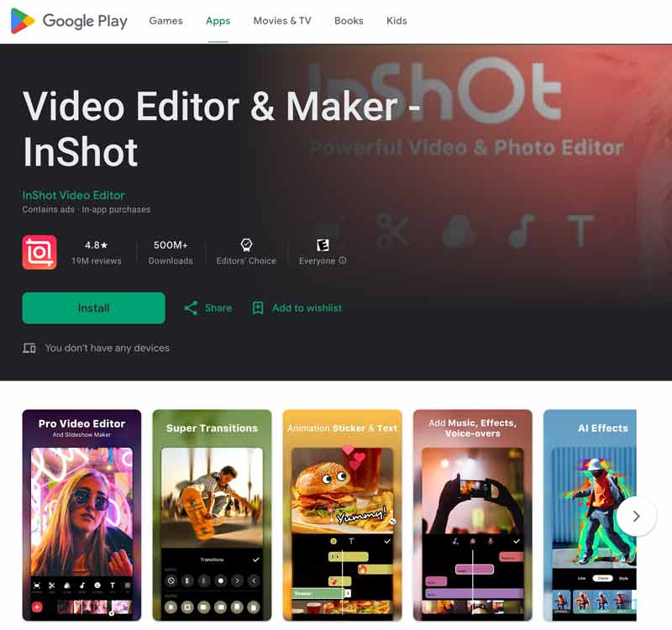Expand the screenshot carousel with the right arrow
The image size is (672, 630).
pyautogui.click(x=636, y=517)
